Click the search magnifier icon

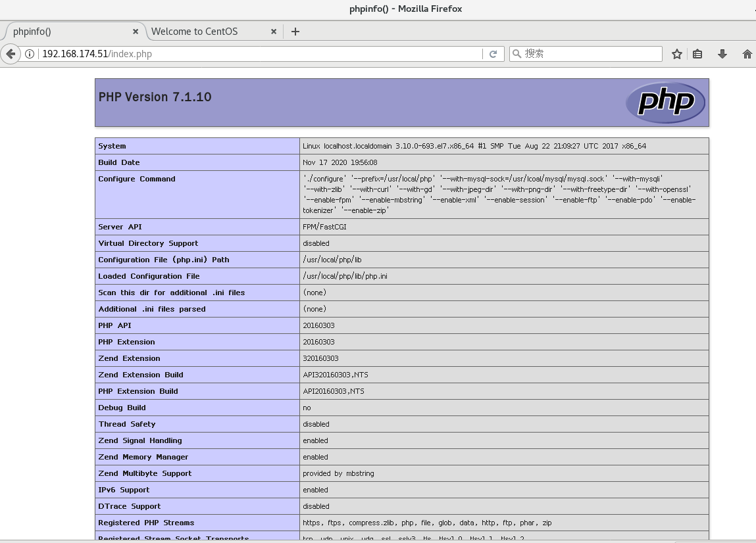coord(517,53)
